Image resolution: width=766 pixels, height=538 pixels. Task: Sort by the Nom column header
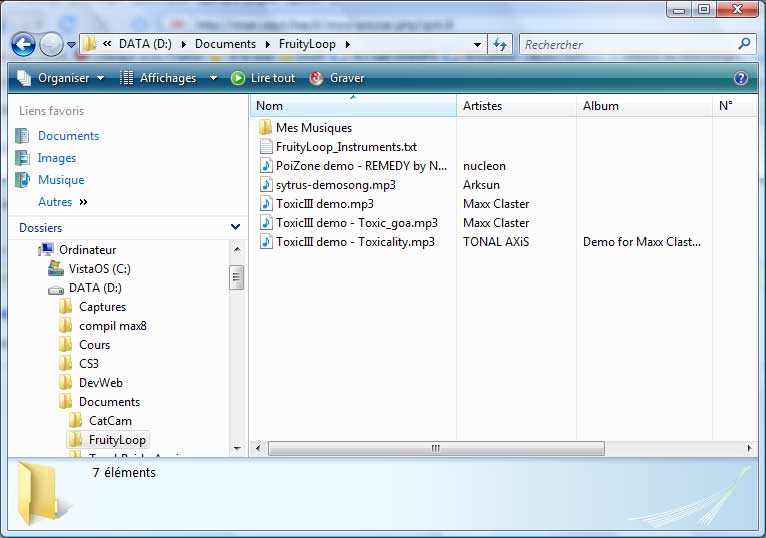[353, 106]
